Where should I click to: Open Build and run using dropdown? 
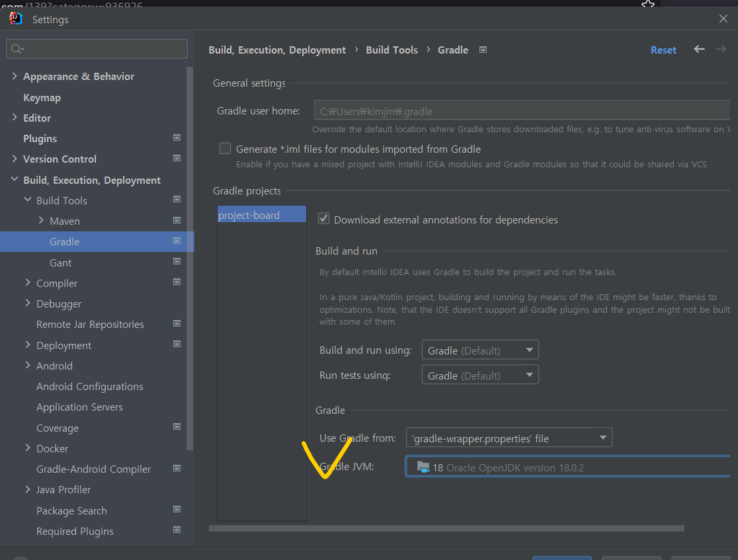(x=480, y=350)
